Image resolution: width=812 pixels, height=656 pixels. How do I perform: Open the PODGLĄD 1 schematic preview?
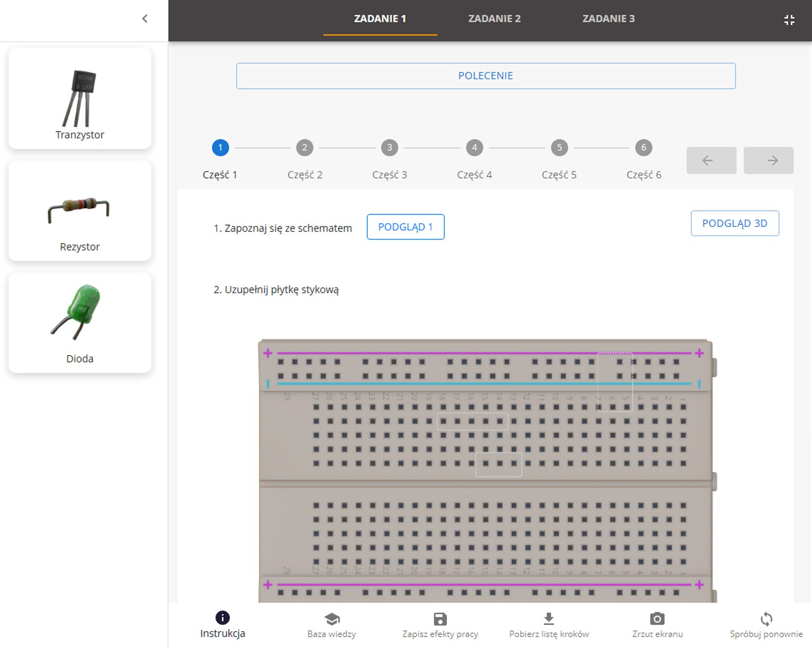[x=405, y=227]
